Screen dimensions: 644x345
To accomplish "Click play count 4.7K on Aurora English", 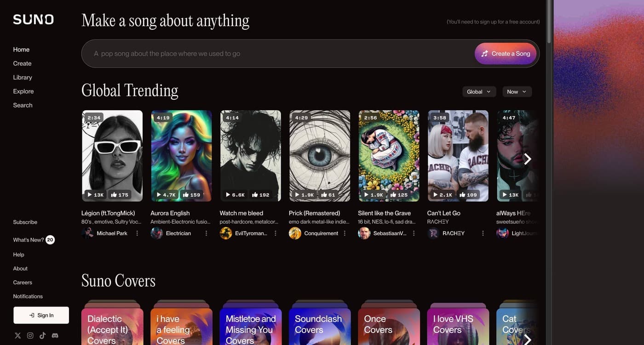I will 167,195.
